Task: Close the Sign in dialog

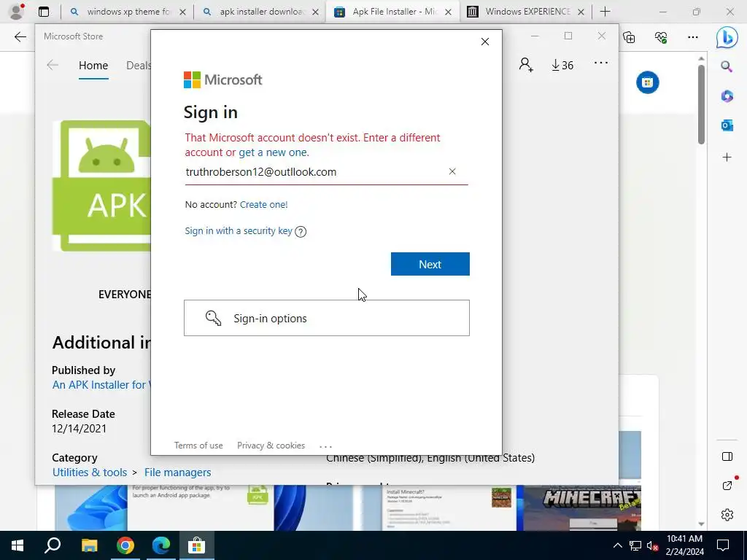Action: (485, 42)
